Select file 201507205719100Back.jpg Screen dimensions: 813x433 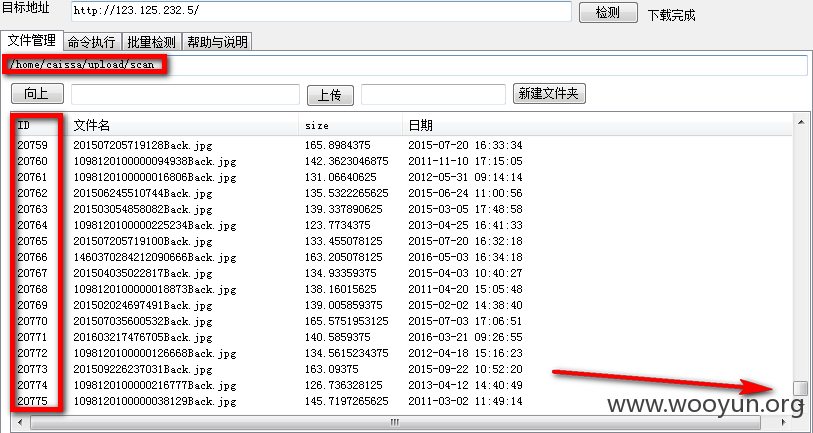(143, 242)
